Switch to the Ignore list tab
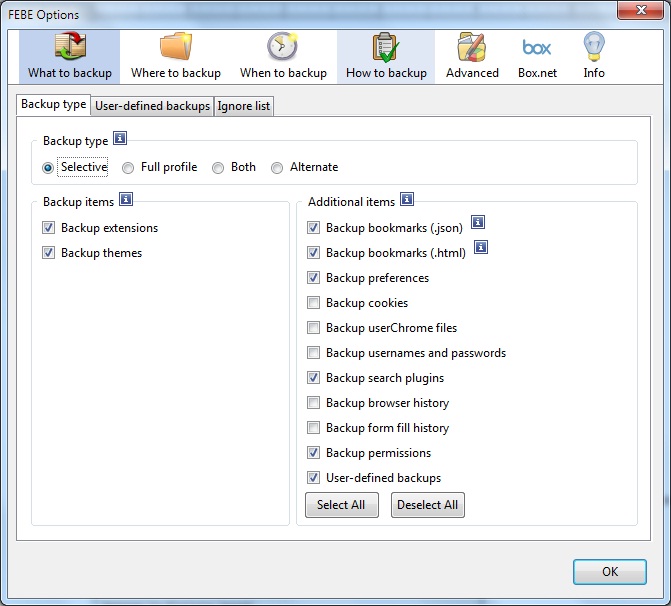The image size is (671, 606). point(243,106)
